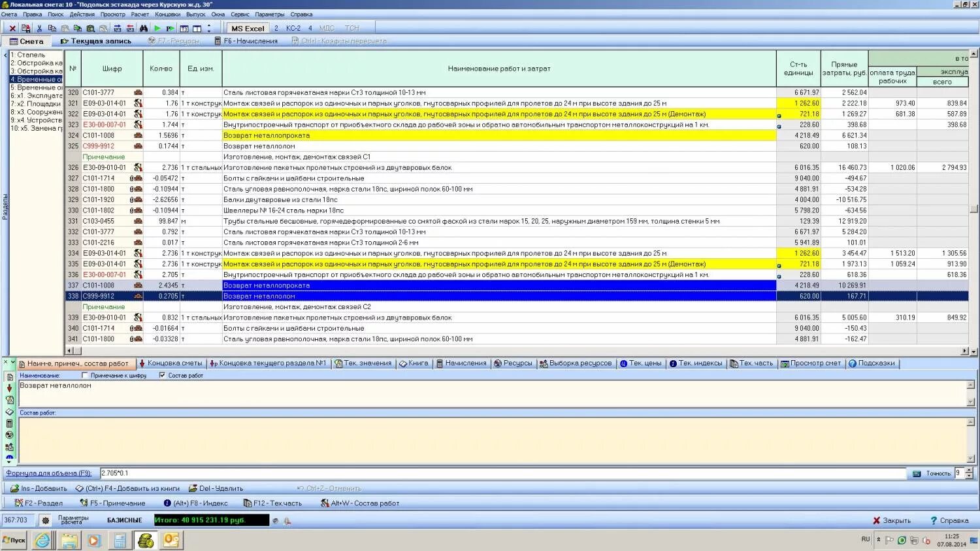Click materials icon next to row 324 code

[x=138, y=135]
